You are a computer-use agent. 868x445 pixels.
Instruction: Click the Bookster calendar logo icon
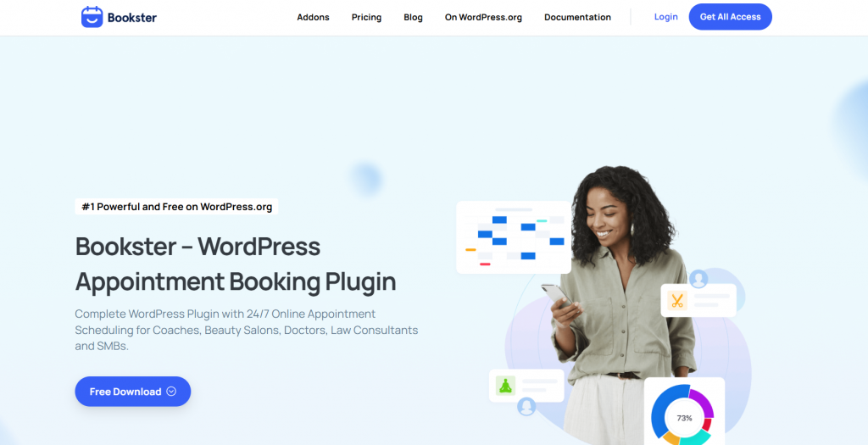tap(92, 17)
